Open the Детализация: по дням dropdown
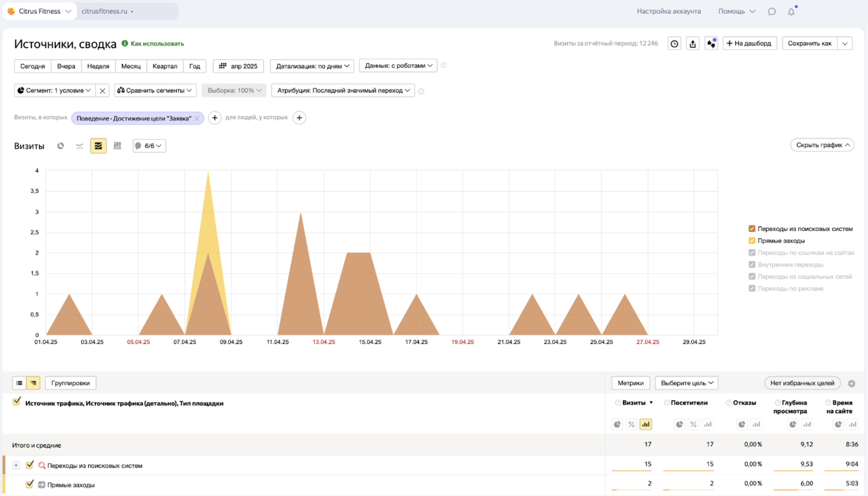Viewport: 868px width, 496px height. click(312, 66)
